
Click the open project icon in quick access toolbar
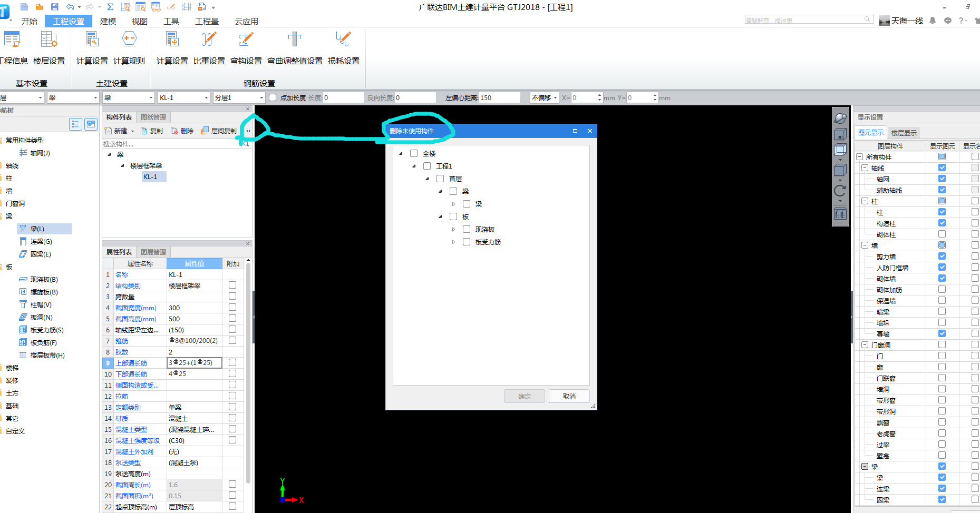click(x=40, y=6)
